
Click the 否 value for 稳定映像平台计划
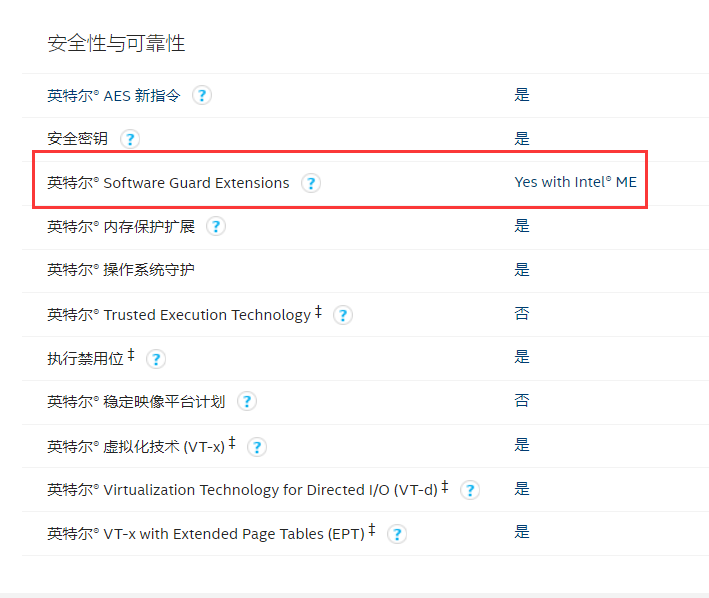point(522,400)
